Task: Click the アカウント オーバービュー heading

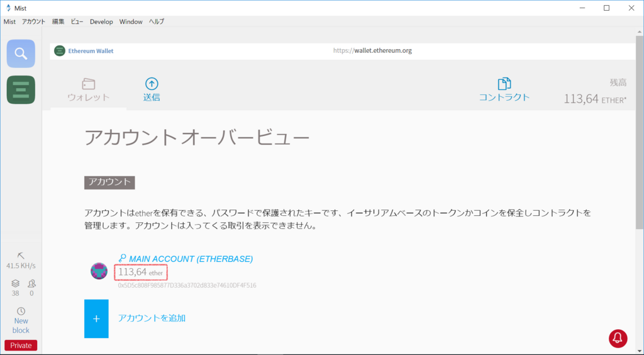Action: (x=197, y=138)
